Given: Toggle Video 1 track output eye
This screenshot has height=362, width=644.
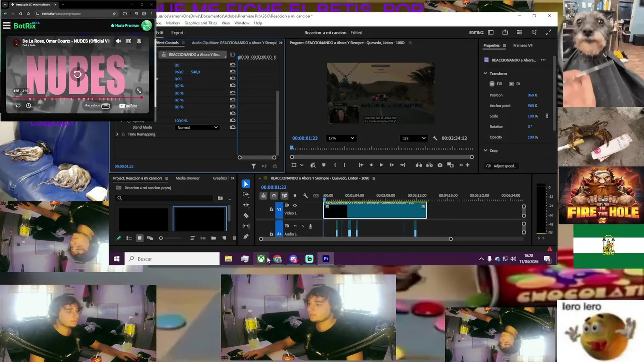Looking at the screenshot, I should coord(295,205).
